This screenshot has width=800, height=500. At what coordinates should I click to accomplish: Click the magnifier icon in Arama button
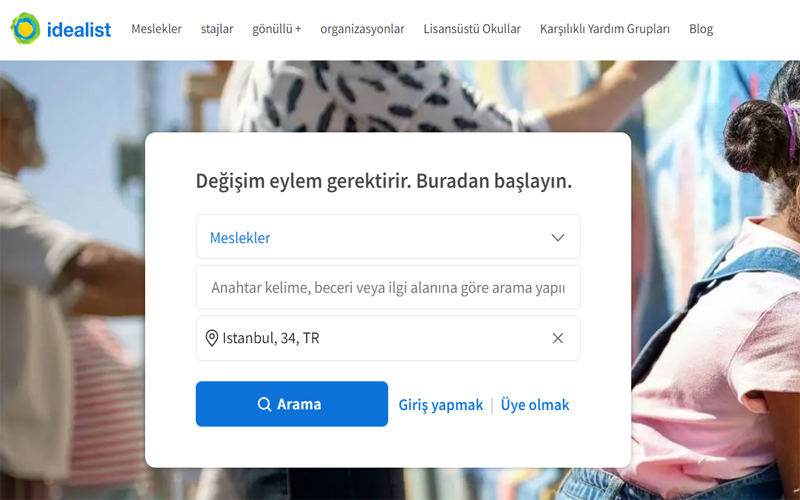point(264,404)
